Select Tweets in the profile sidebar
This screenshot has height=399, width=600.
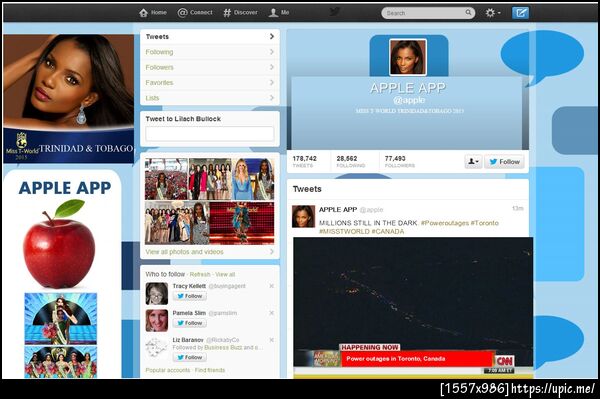(210, 37)
